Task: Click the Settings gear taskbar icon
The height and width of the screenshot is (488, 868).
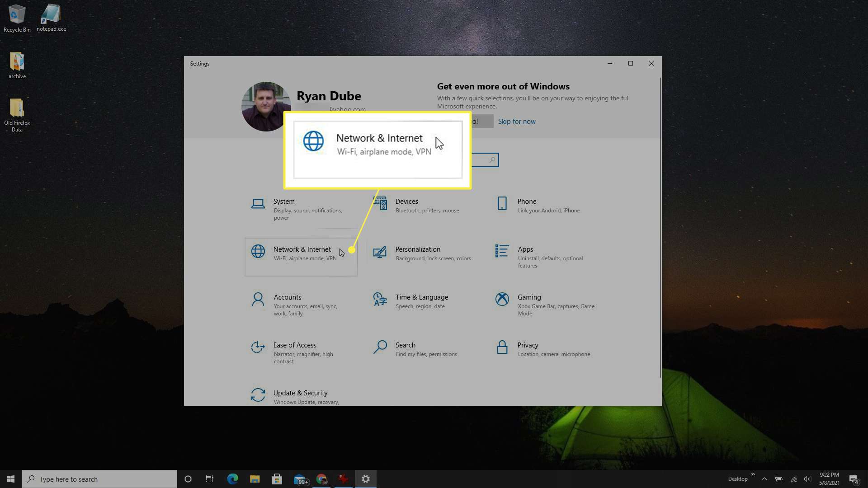Action: coord(366,479)
